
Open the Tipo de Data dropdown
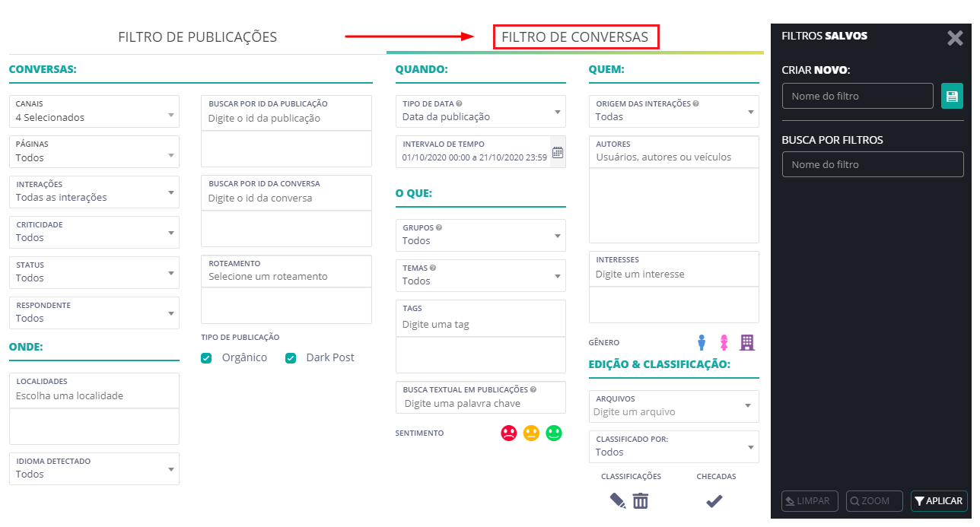click(x=480, y=111)
